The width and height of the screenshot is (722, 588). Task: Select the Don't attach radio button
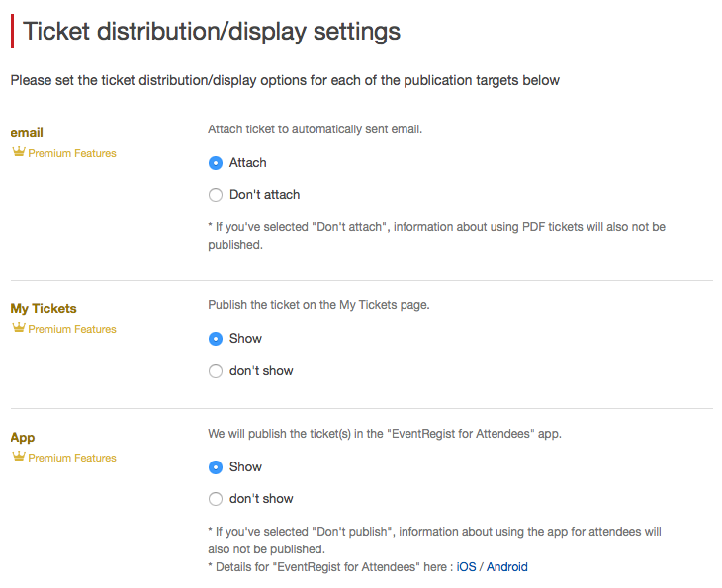(x=216, y=195)
